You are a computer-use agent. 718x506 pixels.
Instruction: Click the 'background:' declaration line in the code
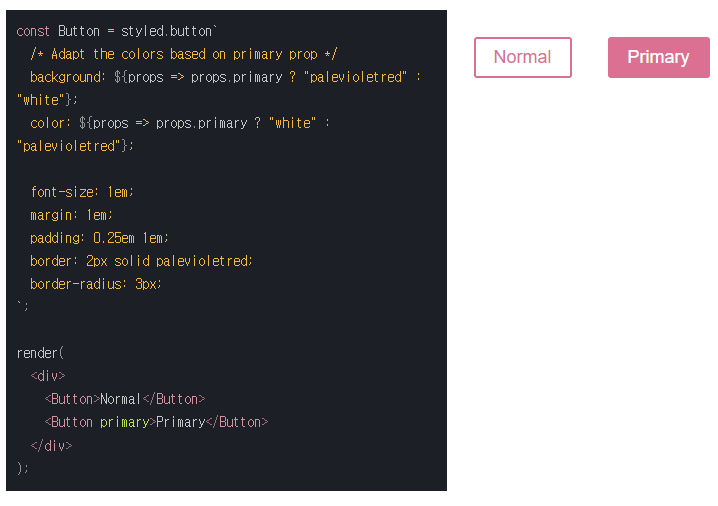pos(225,77)
